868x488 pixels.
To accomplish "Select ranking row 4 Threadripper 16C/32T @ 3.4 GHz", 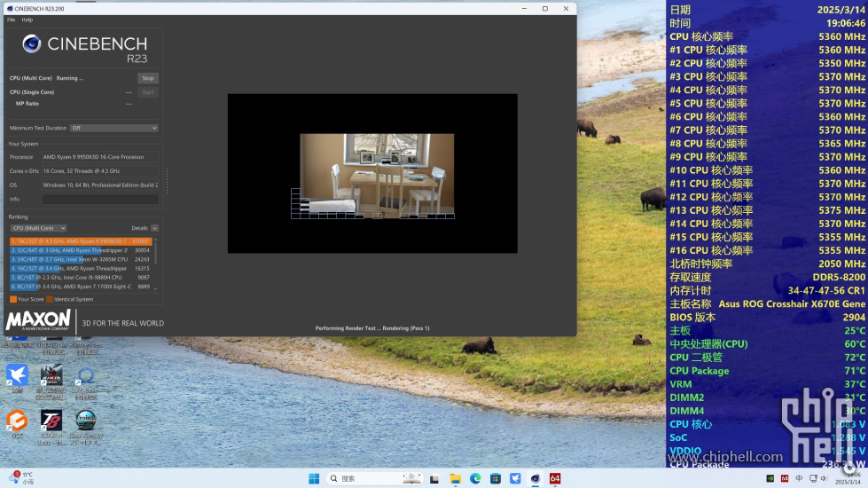I will coord(81,269).
